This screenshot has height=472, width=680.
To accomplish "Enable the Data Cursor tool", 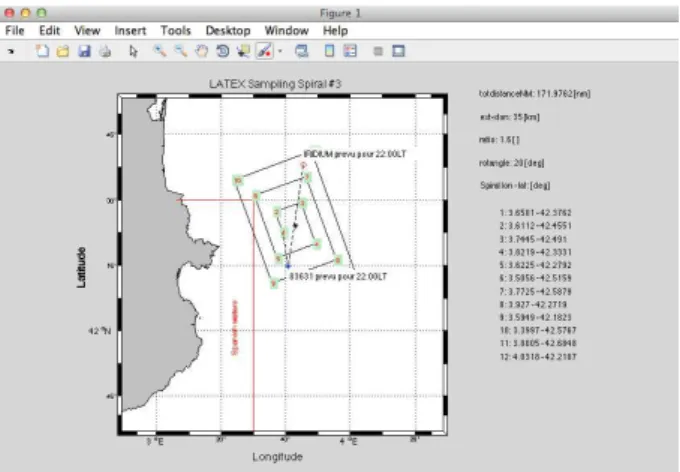I will tap(243, 51).
